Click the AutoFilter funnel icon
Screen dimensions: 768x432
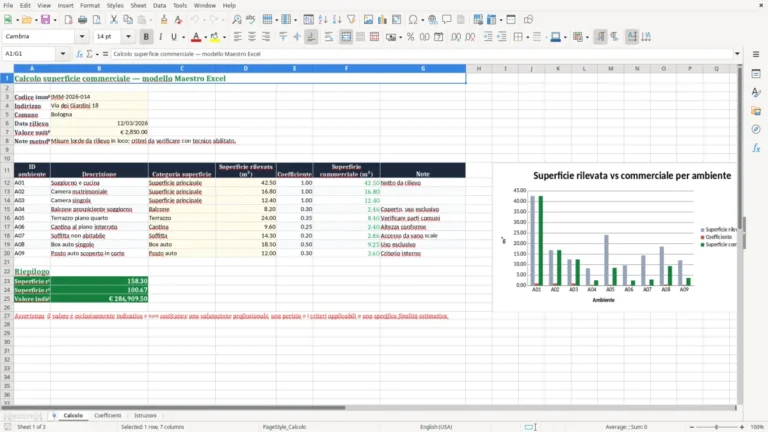pos(351,20)
